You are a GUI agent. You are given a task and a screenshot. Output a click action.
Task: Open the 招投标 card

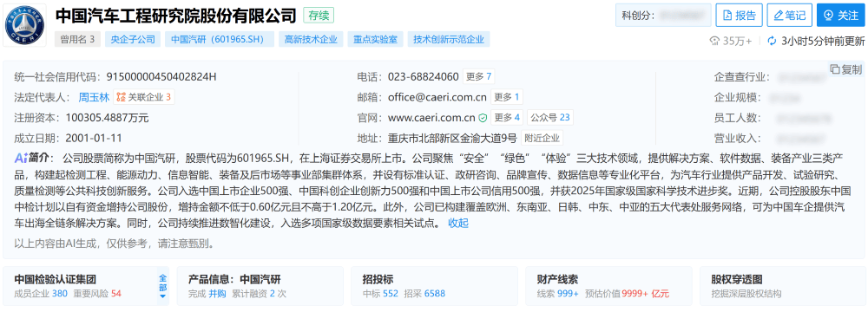pos(434,286)
